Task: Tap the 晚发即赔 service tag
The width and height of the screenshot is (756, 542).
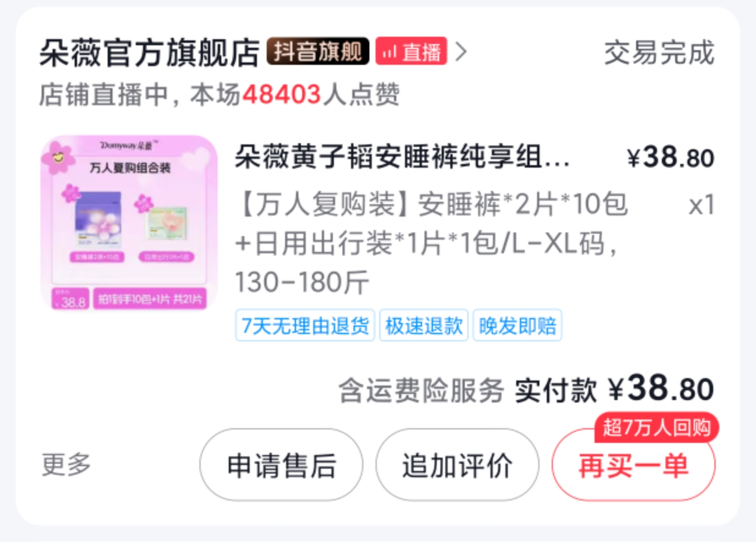Action: click(x=517, y=325)
